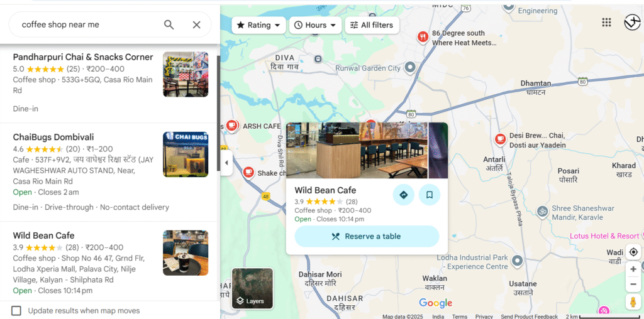Switch map Layers to satellite view
The height and width of the screenshot is (319, 644).
(x=252, y=288)
